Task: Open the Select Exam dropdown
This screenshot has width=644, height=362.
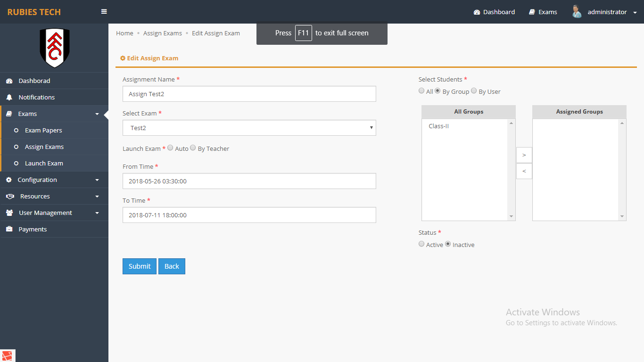Action: click(x=249, y=128)
